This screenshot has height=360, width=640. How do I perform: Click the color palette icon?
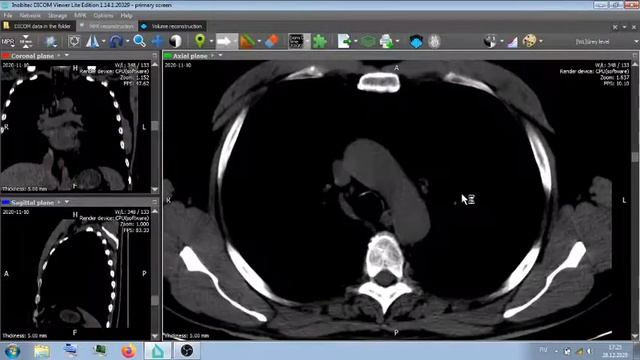click(529, 41)
